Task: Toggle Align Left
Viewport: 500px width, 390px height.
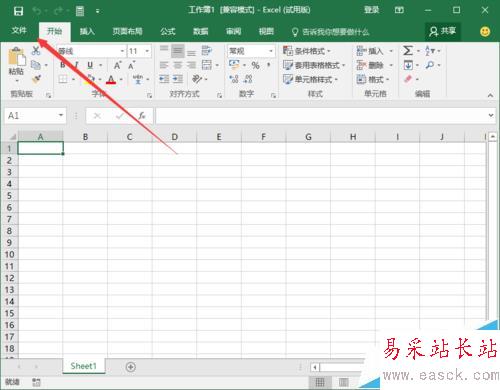Action: pyautogui.click(x=164, y=65)
